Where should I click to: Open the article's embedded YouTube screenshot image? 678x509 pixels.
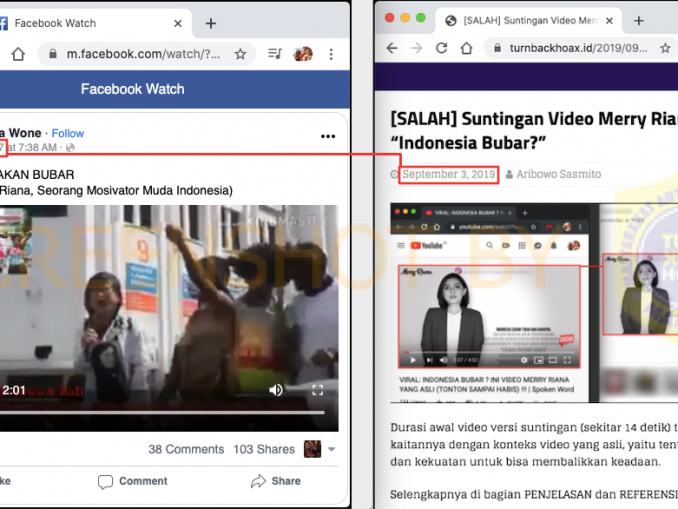(534, 303)
